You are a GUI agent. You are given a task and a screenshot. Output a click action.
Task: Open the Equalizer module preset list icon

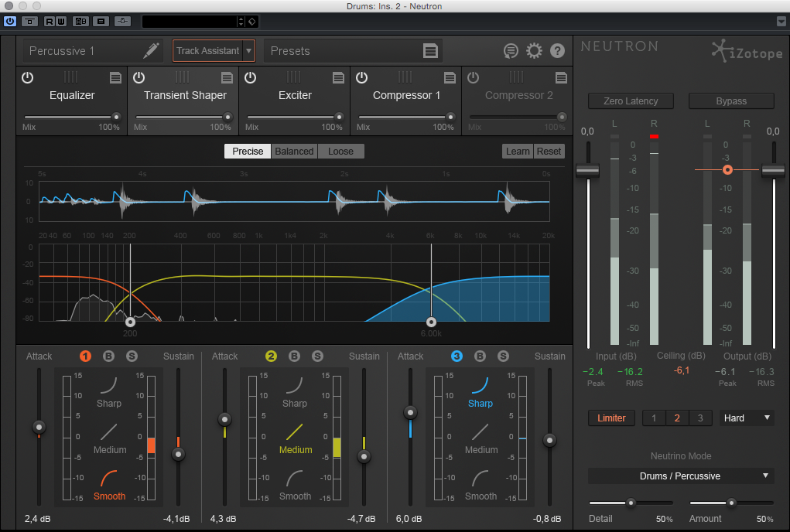pyautogui.click(x=116, y=77)
